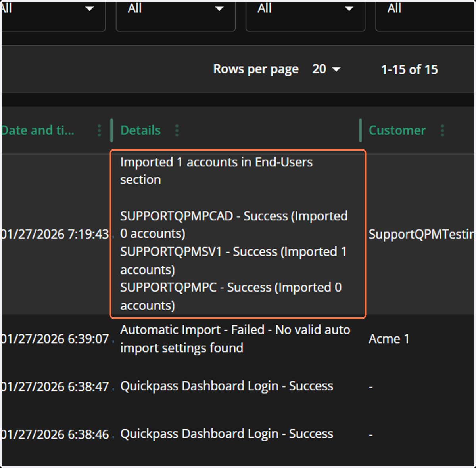The image size is (476, 468).
Task: Click the Imported 1 accounts in End-Users text
Action: [x=217, y=171]
